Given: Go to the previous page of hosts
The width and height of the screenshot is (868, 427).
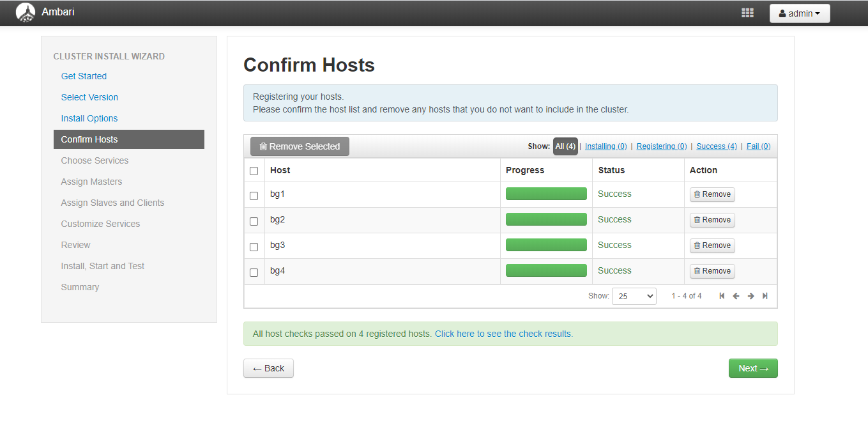Looking at the screenshot, I should [736, 296].
